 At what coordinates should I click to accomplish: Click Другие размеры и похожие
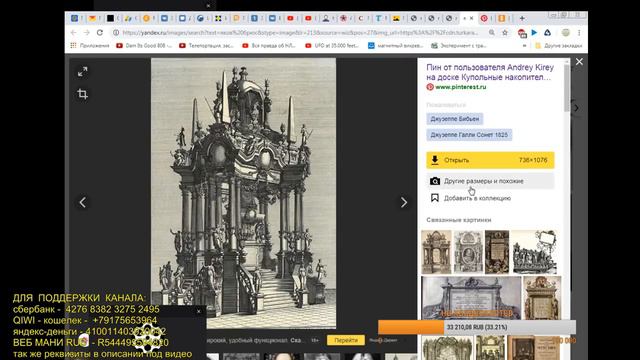(490, 181)
